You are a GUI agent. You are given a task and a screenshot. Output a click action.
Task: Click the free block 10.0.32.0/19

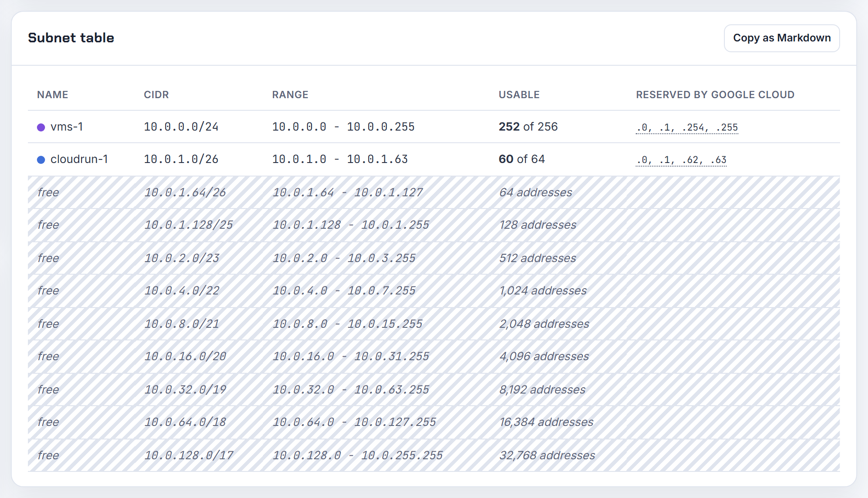pyautogui.click(x=434, y=389)
